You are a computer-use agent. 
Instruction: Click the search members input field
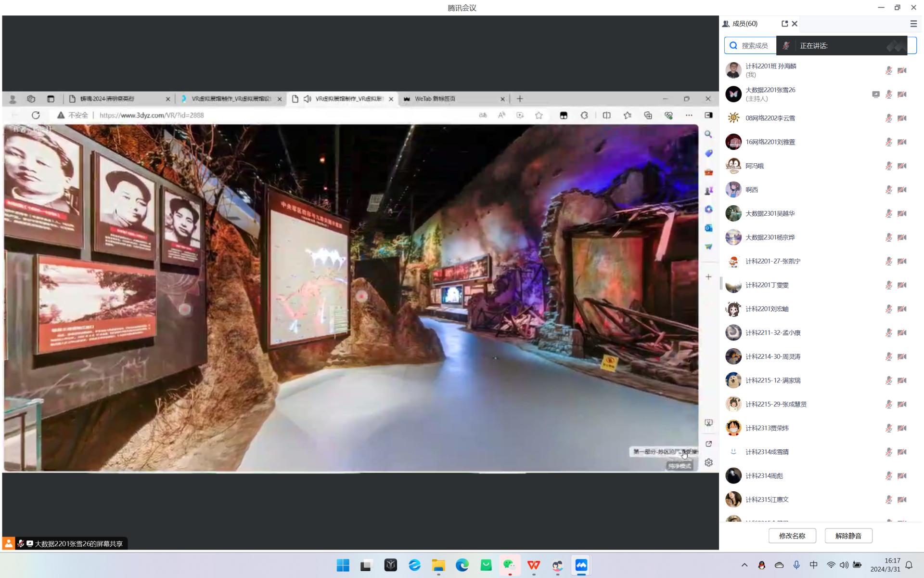754,46
